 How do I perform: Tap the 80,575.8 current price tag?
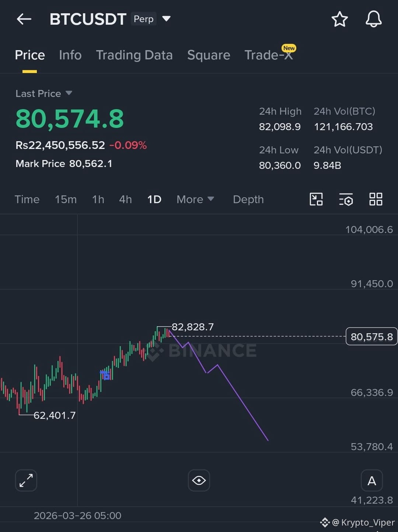point(371,337)
